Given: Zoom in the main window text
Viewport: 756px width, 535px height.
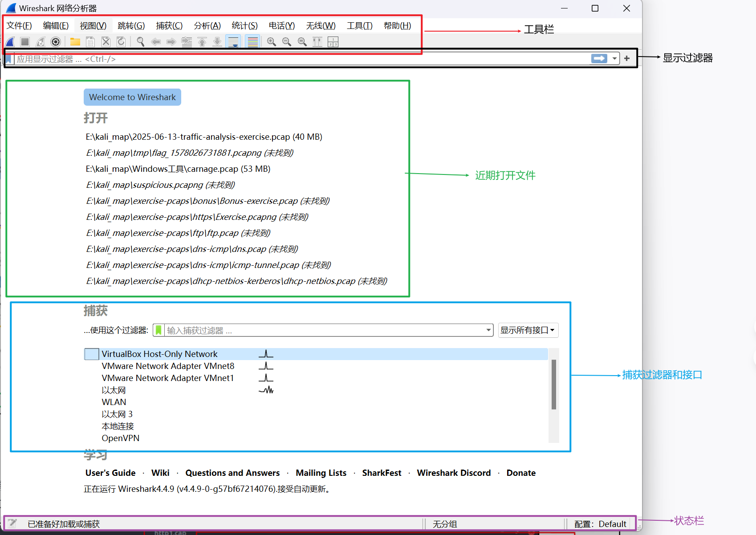Looking at the screenshot, I should coord(272,42).
